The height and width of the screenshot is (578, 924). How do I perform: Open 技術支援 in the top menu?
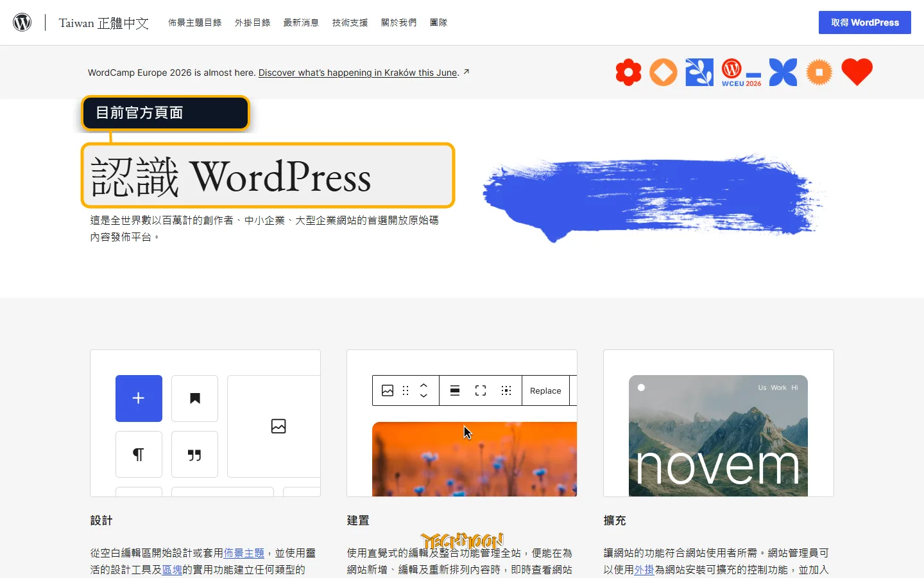tap(350, 22)
